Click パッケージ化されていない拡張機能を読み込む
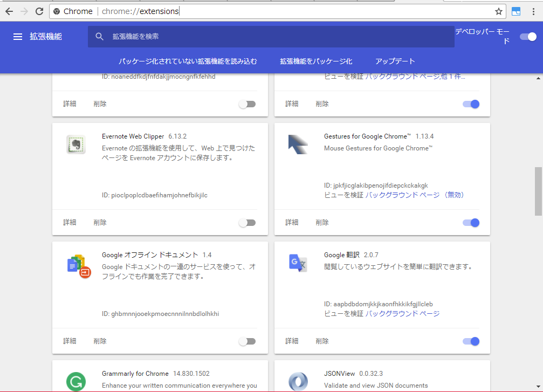 coord(187,61)
